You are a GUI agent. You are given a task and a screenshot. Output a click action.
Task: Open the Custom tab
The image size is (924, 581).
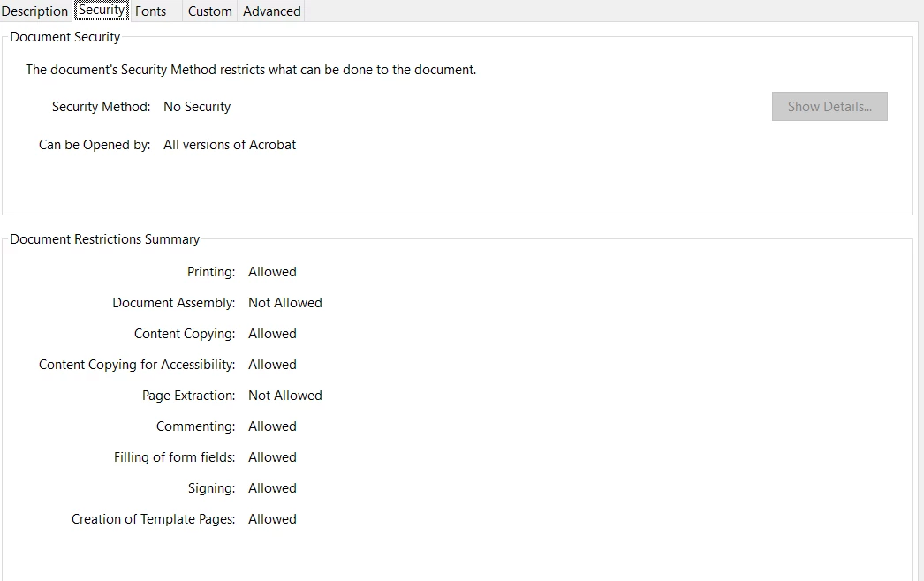(x=210, y=11)
